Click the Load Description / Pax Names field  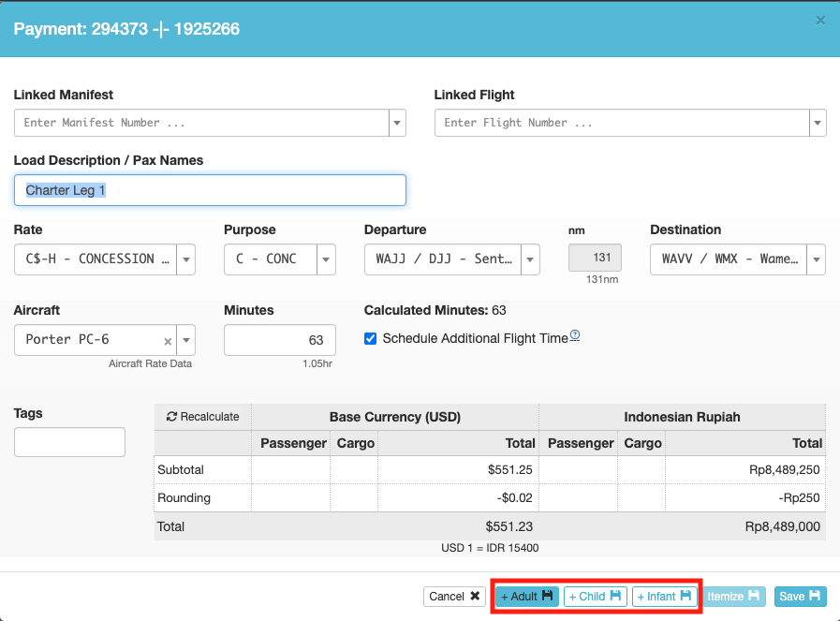coord(210,190)
